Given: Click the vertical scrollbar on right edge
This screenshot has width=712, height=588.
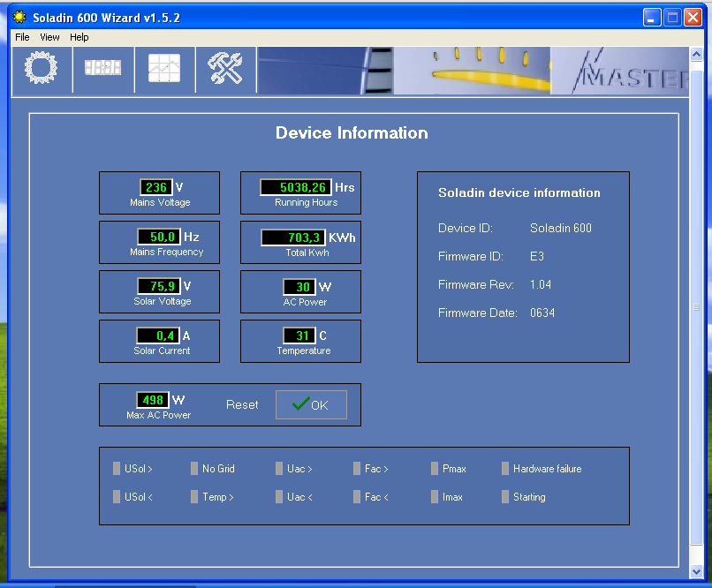Looking at the screenshot, I should 696,307.
